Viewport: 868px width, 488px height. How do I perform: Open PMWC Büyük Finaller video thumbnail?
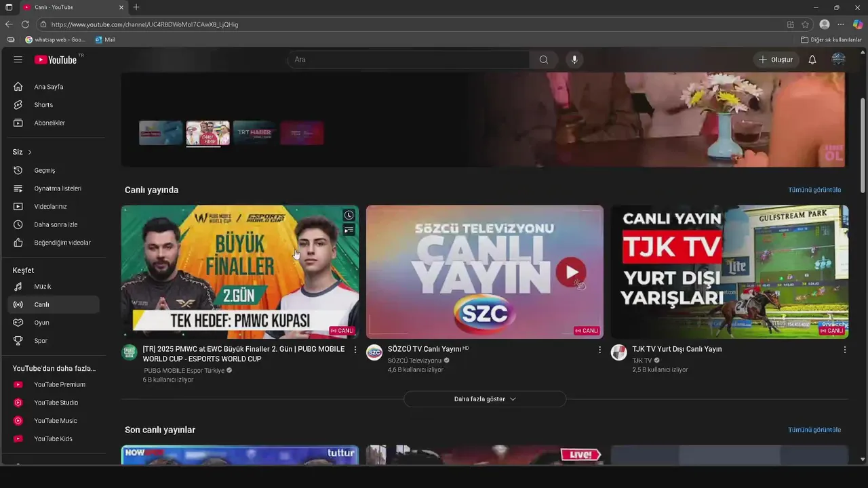tap(240, 272)
